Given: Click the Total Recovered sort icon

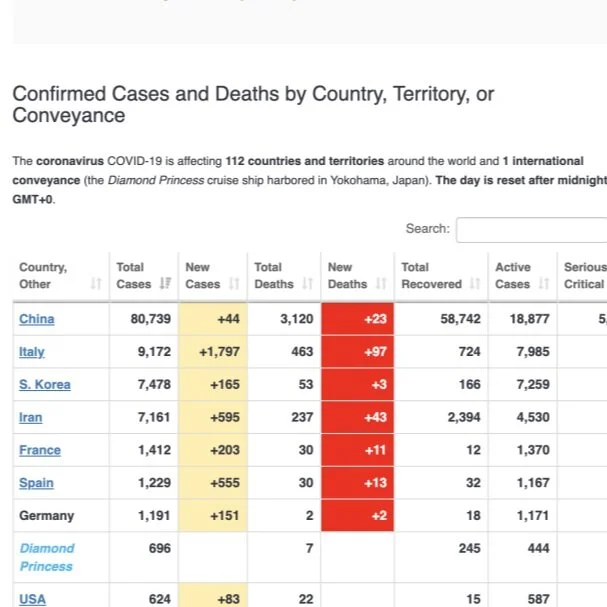Looking at the screenshot, I should tap(475, 284).
